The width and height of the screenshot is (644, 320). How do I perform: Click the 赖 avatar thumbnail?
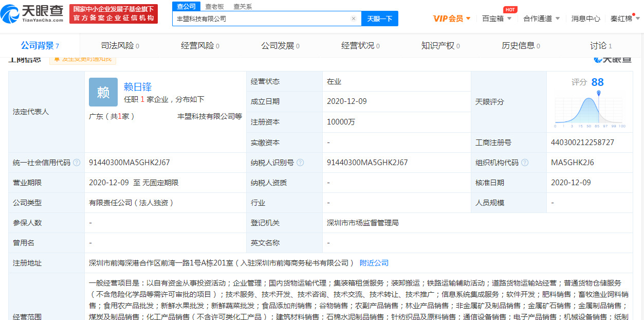click(x=103, y=92)
